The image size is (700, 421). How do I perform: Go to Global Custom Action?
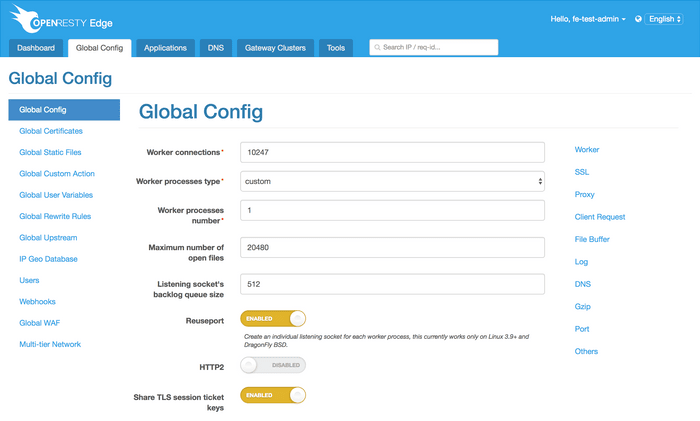pyautogui.click(x=57, y=174)
